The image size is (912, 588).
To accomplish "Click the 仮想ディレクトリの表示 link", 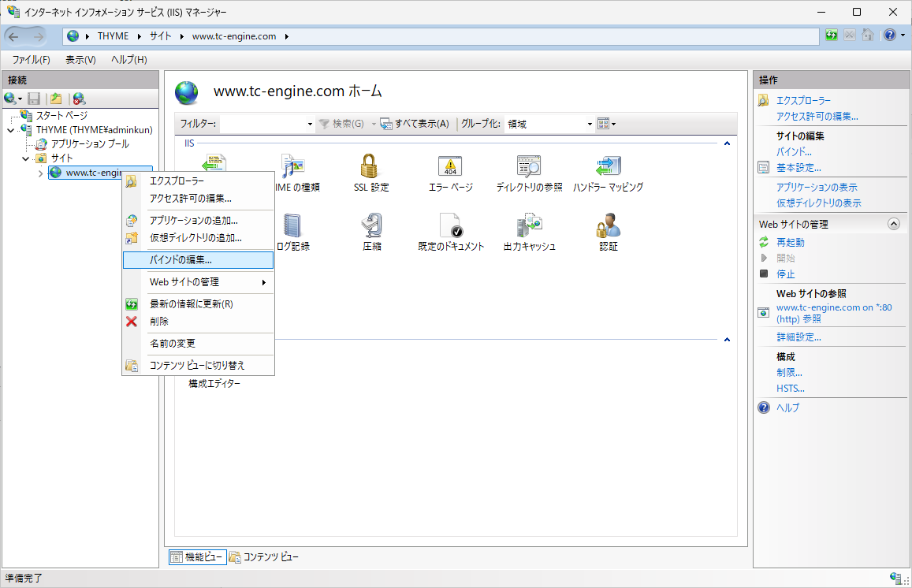I will pos(818,203).
